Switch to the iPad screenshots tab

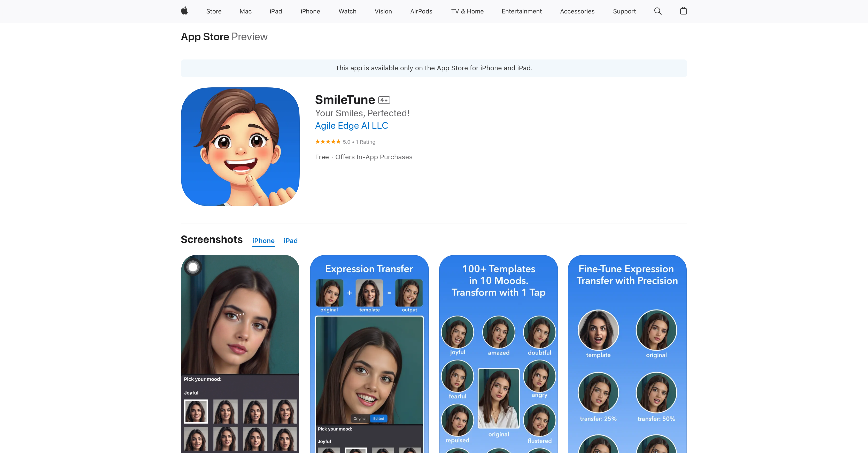(x=290, y=240)
